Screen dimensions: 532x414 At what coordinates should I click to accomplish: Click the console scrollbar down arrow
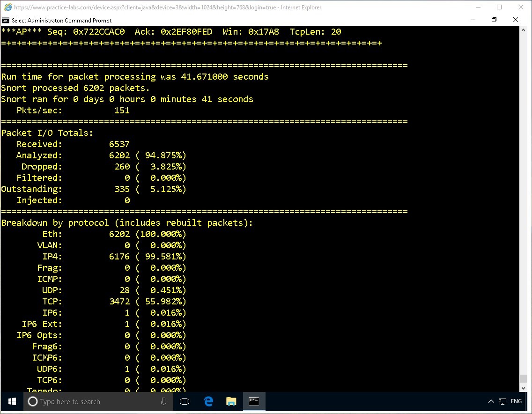coord(523,388)
